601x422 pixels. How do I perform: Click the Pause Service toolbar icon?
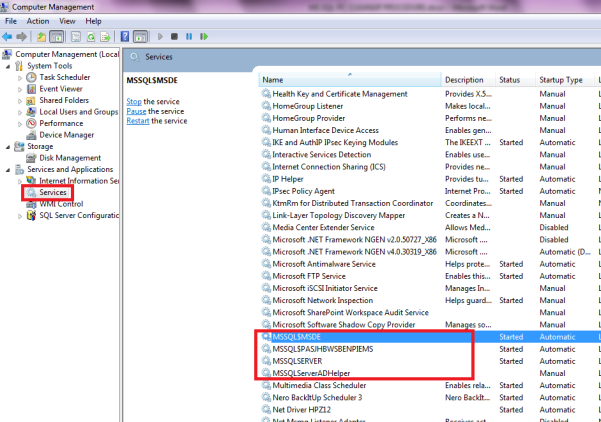(x=189, y=36)
